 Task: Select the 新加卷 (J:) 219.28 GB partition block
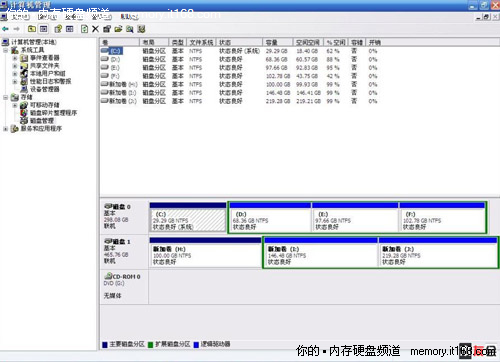[438, 252]
